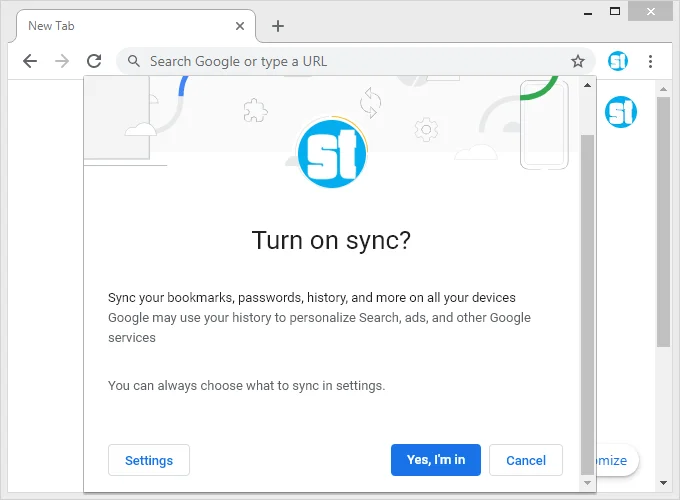Click the st avatar on the new tab page

coord(621,112)
